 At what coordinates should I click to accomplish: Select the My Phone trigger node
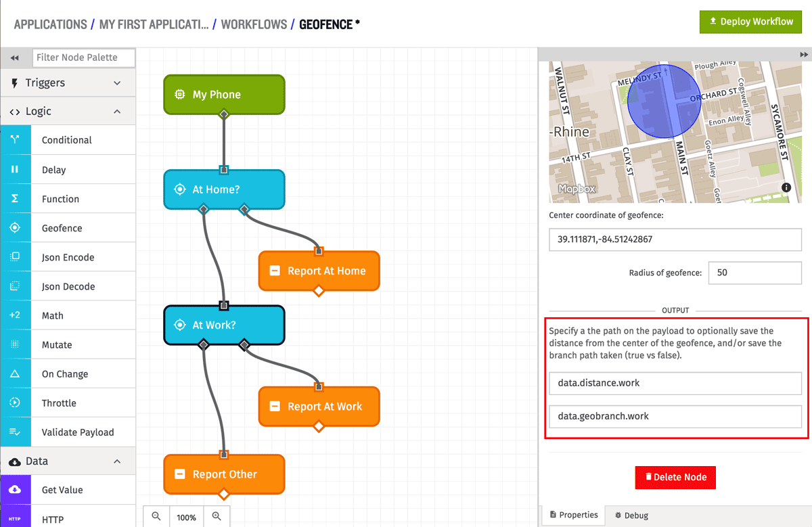(224, 95)
